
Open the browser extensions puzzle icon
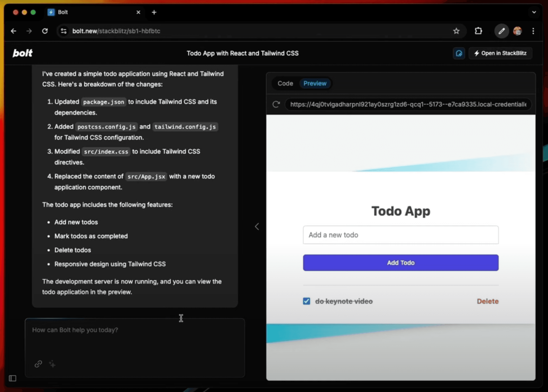click(478, 31)
